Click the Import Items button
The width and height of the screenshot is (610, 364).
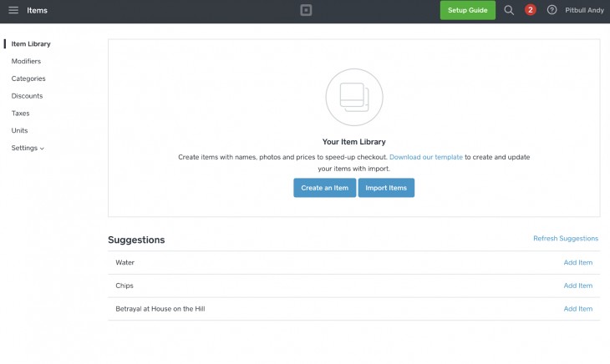click(x=386, y=188)
